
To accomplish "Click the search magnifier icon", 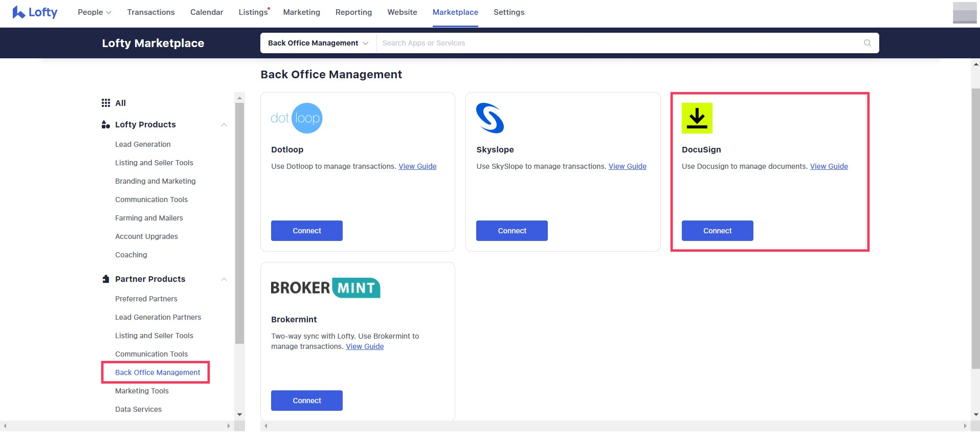I will pyautogui.click(x=867, y=43).
